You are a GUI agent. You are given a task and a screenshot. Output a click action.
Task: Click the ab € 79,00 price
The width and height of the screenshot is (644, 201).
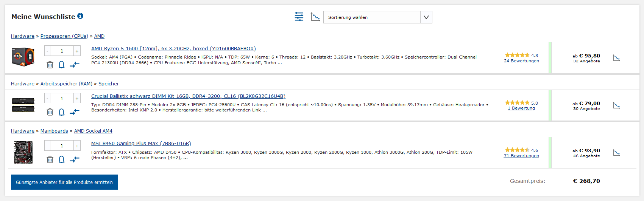586,104
